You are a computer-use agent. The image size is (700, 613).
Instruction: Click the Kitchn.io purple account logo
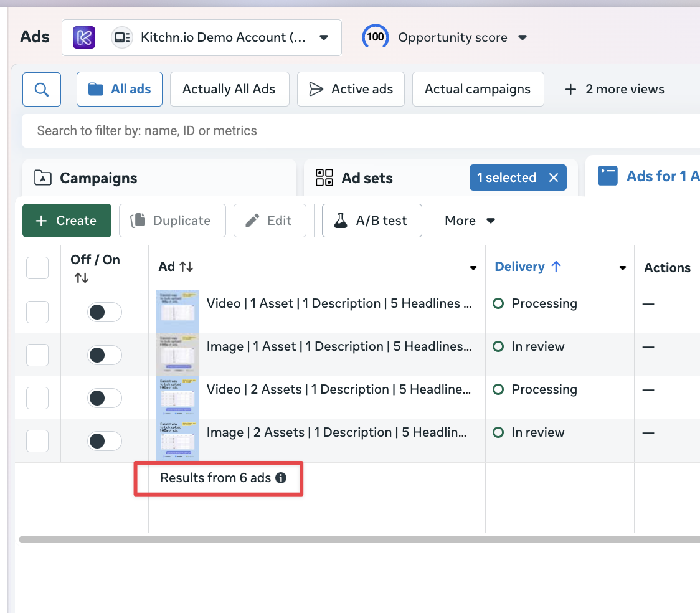tap(84, 37)
